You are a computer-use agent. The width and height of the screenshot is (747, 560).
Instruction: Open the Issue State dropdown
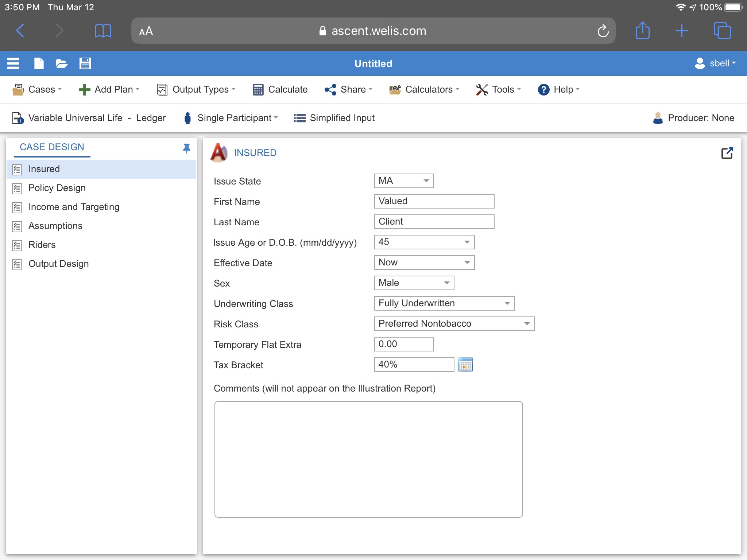[404, 181]
